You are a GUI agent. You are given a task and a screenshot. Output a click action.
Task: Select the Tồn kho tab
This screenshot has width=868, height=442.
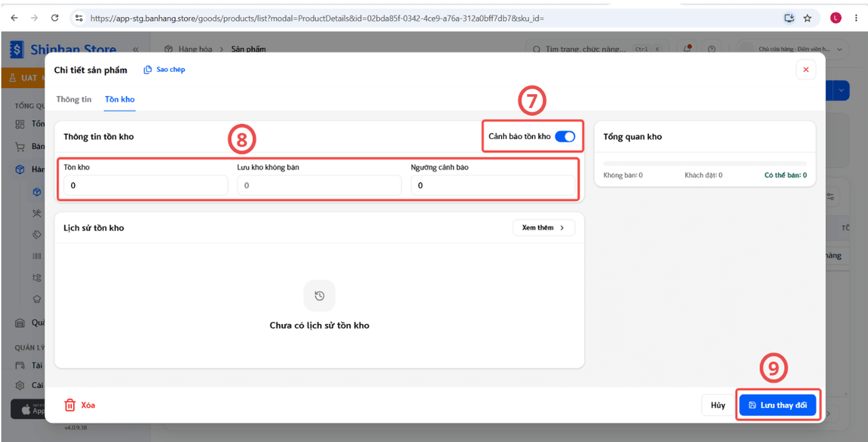120,100
